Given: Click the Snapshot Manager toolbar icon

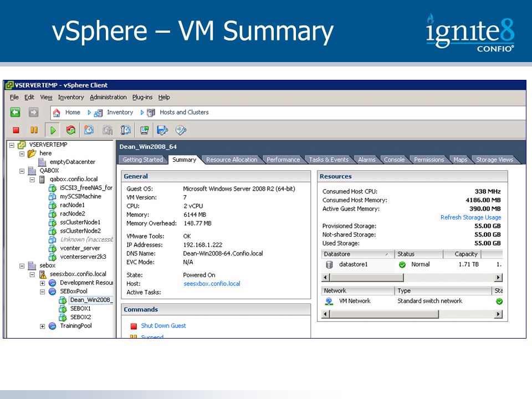Looking at the screenshot, I should 126,130.
